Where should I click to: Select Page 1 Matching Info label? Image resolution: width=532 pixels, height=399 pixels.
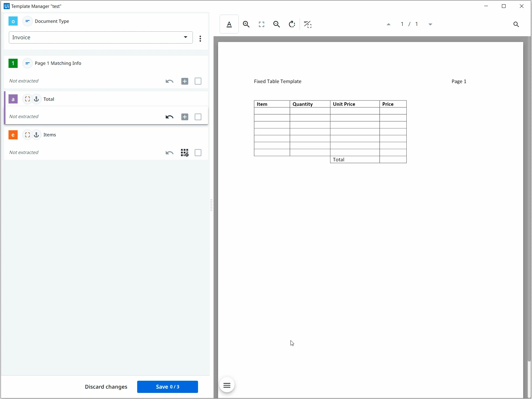point(58,63)
